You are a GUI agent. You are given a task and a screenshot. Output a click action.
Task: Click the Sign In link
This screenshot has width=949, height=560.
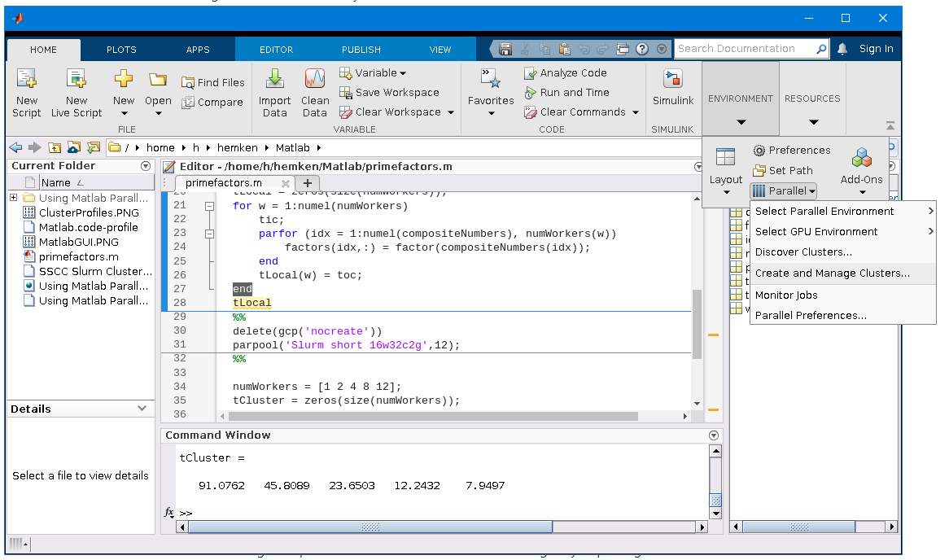[876, 49]
